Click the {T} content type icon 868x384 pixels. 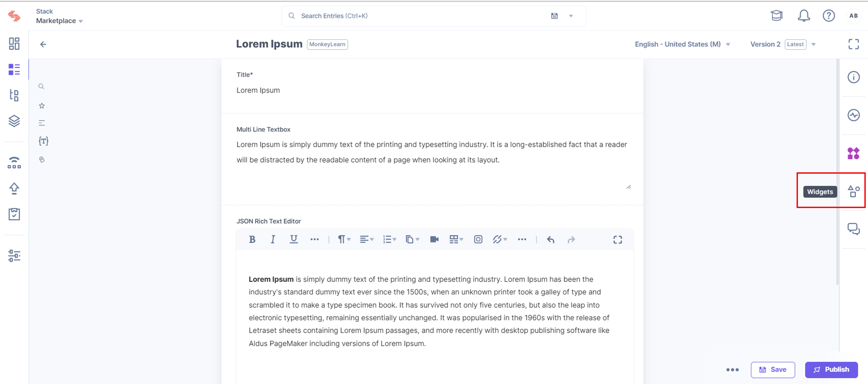pyautogui.click(x=43, y=141)
